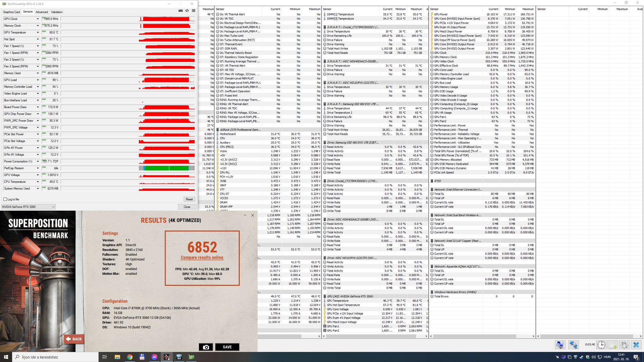This screenshot has width=644, height=362.
Task: Open the Compare results online link
Action: click(202, 257)
